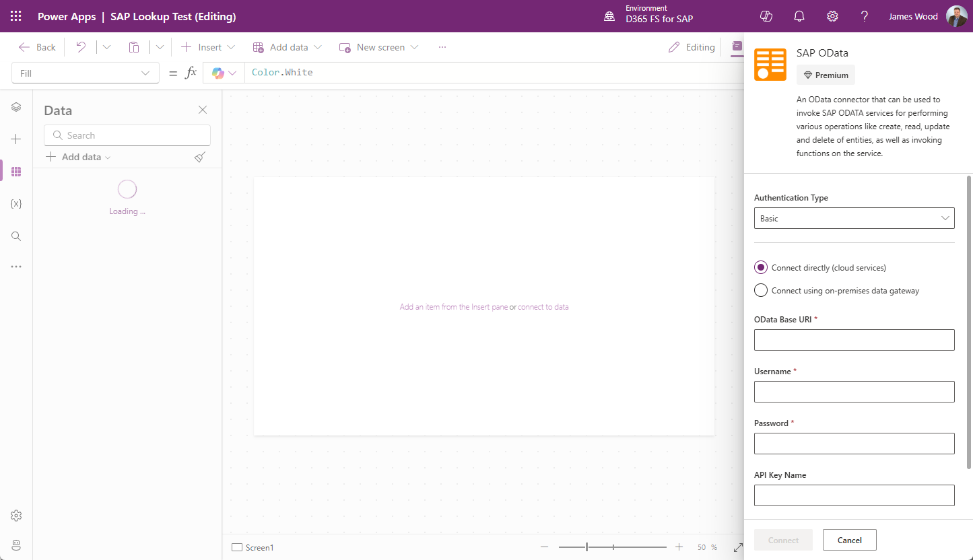Expand the Paste dropdown chevron
Image resolution: width=973 pixels, height=560 pixels.
tap(160, 47)
